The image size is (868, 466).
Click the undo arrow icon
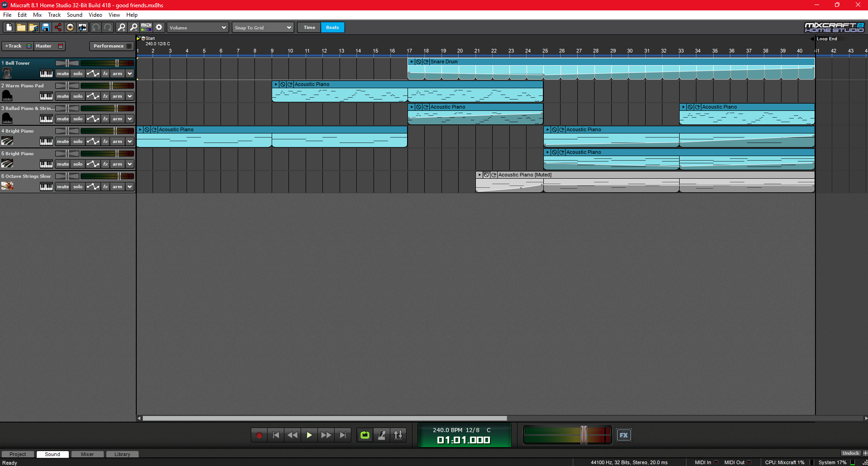(x=96, y=28)
